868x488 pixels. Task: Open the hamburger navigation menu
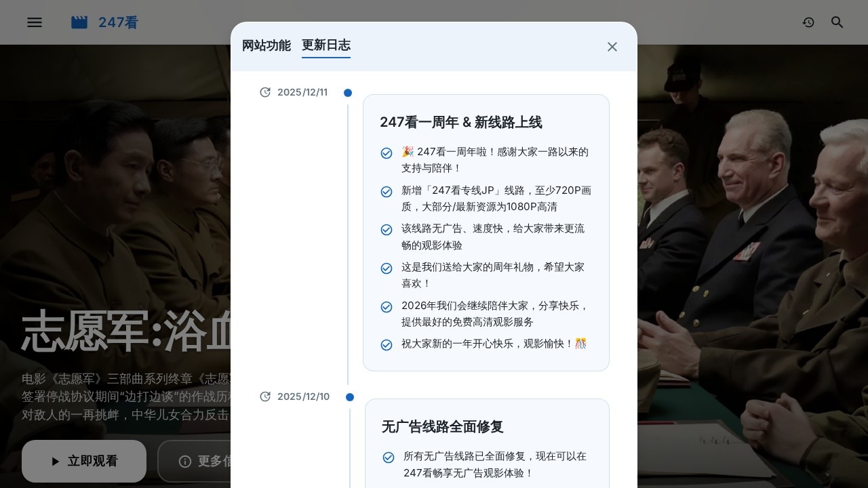(x=34, y=22)
